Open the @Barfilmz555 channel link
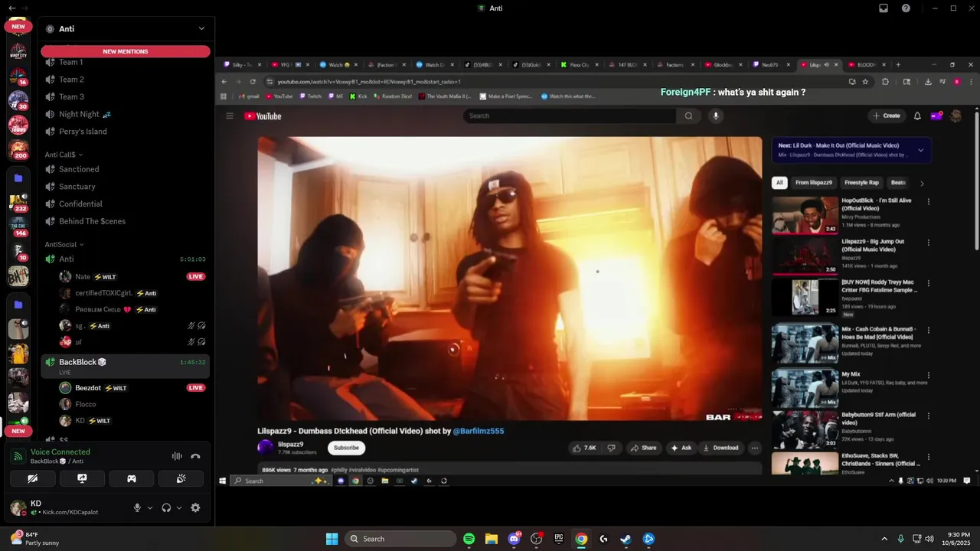Viewport: 980px width, 551px height. point(479,431)
